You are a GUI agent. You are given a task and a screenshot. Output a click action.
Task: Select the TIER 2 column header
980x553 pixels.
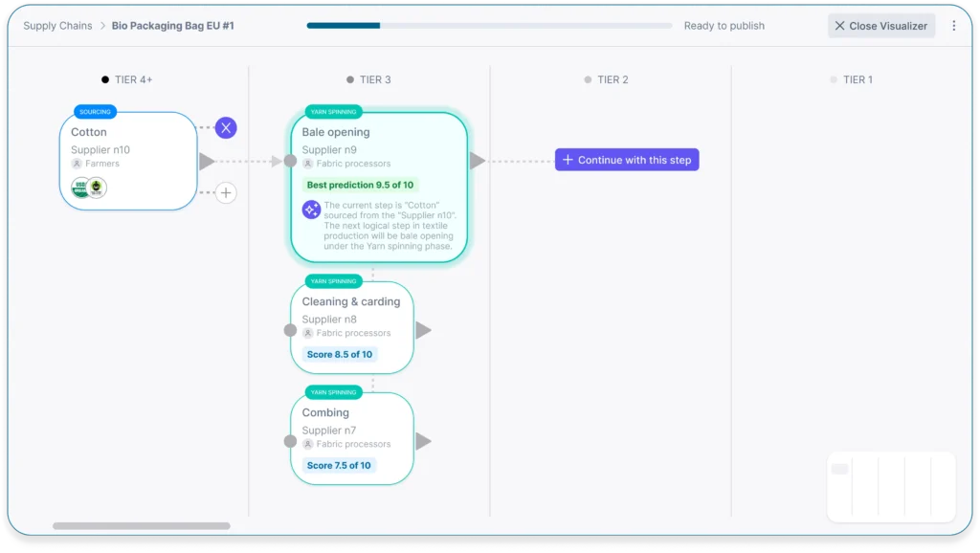(606, 79)
